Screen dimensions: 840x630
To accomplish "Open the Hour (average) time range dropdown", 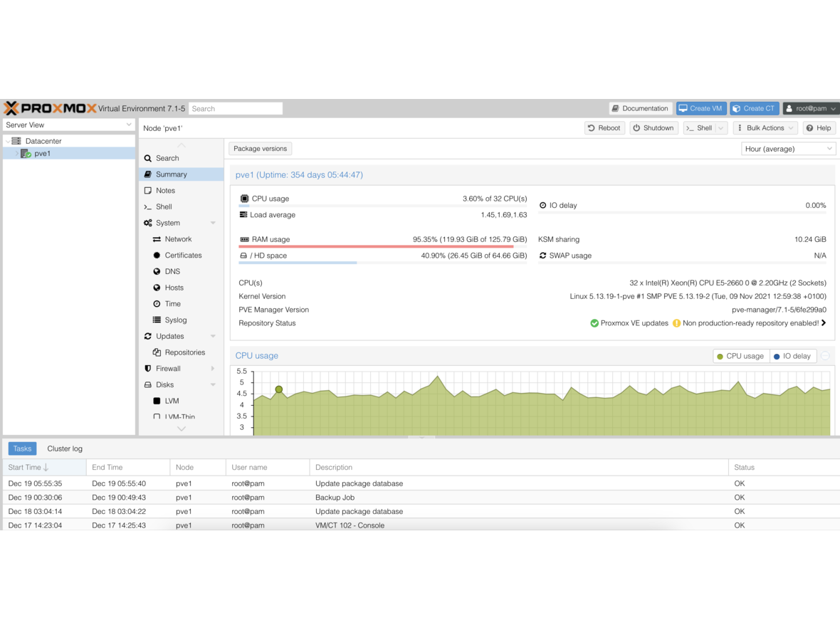I will click(788, 148).
